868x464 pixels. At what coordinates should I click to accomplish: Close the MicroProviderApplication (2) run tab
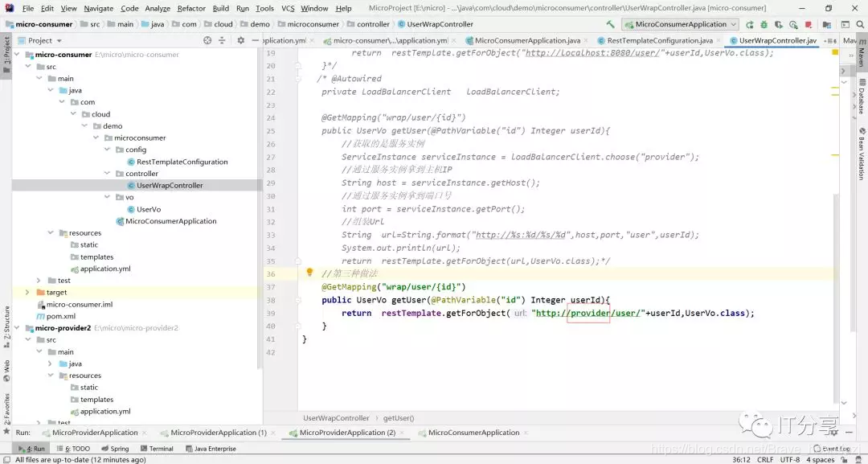(403, 433)
